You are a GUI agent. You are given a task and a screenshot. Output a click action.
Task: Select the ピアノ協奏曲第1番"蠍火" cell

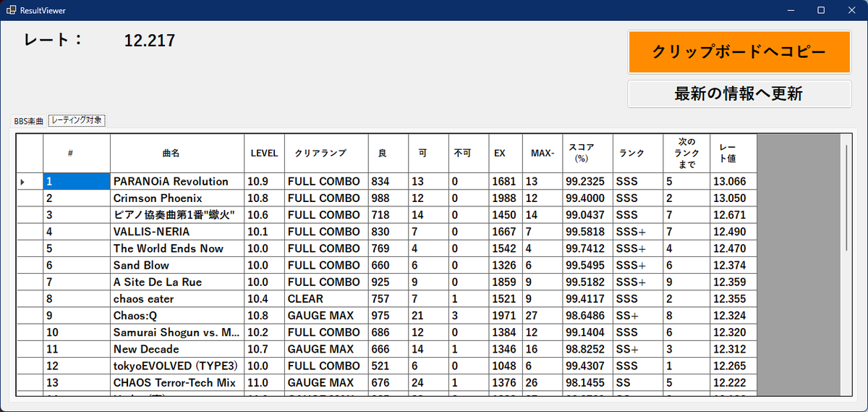177,215
